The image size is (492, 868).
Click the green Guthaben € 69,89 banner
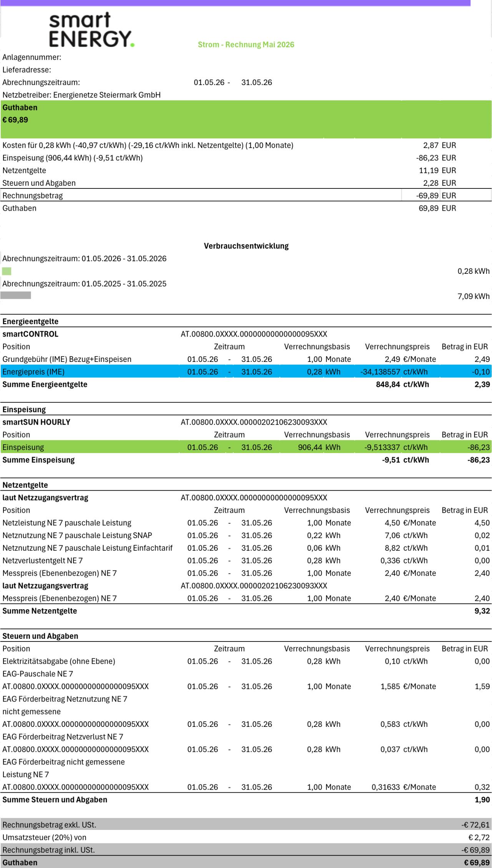(246, 119)
